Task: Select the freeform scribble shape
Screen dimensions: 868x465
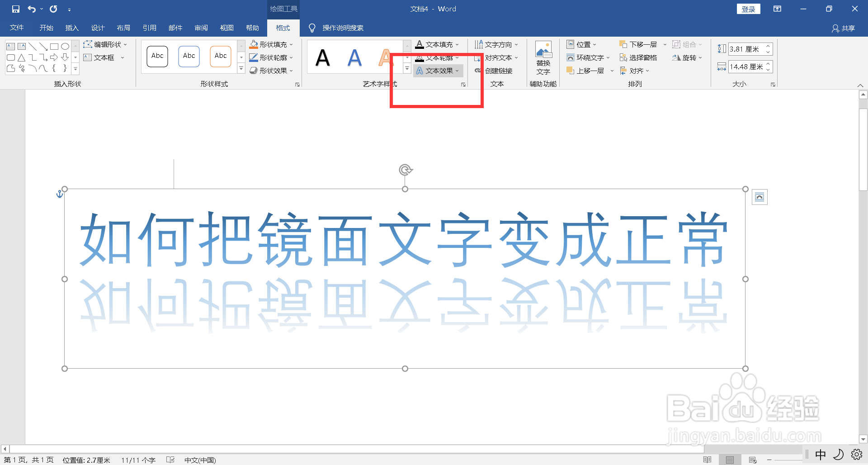Action: tap(22, 68)
